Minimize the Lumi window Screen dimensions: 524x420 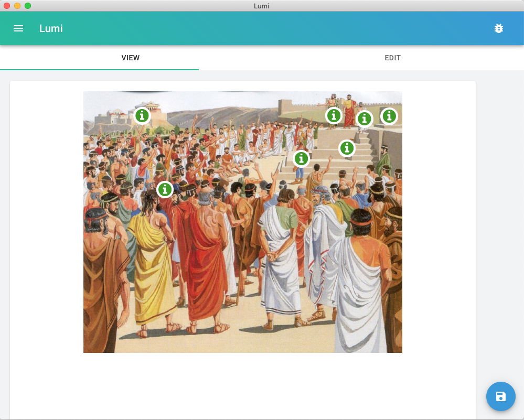coord(17,6)
